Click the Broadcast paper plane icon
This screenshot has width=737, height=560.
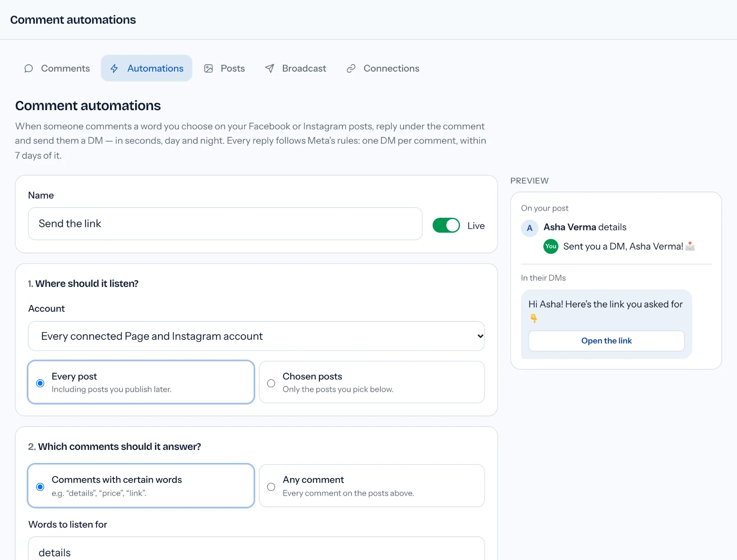pos(269,68)
